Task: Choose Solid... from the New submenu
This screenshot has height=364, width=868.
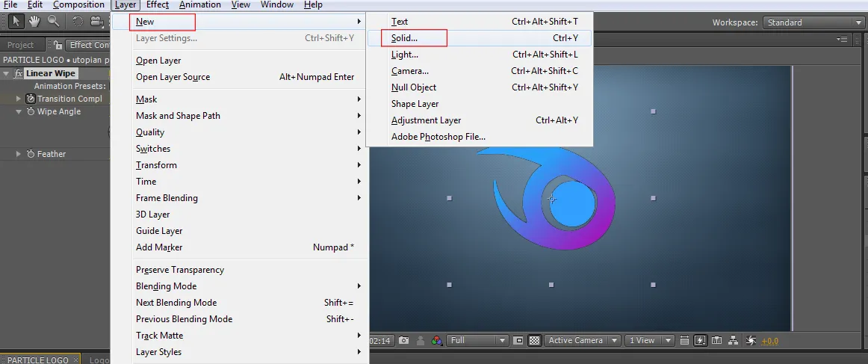Action: tap(480, 38)
